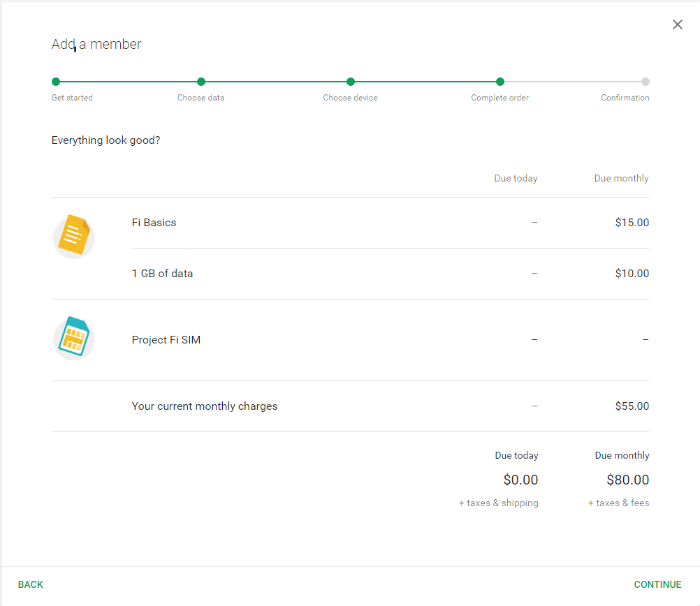Viewport: 700px width, 606px height.
Task: Close the Add a member dialog
Action: [x=677, y=24]
